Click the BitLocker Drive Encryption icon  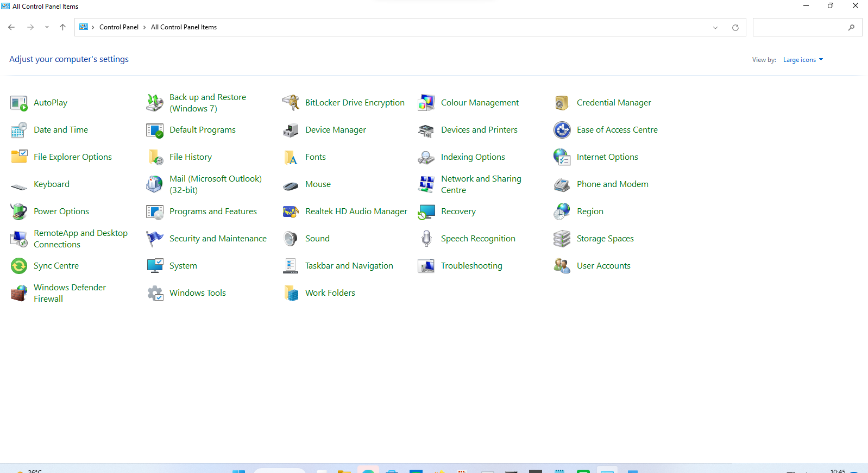[x=291, y=103]
